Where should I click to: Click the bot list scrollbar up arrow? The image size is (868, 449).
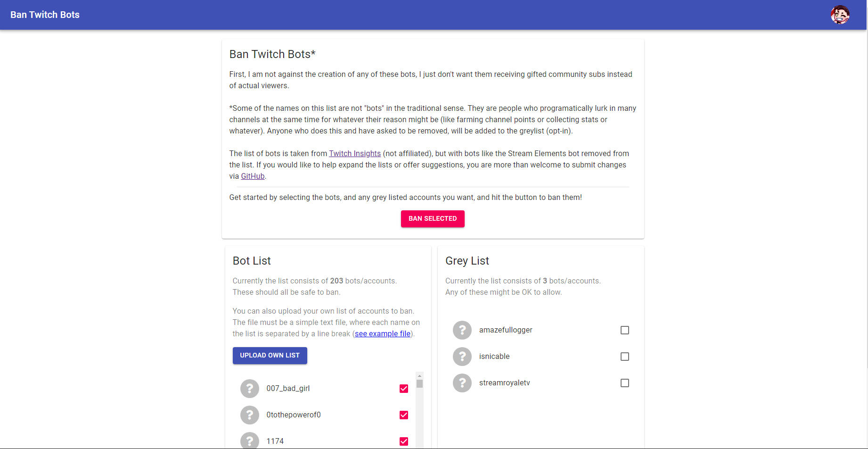[x=419, y=376]
